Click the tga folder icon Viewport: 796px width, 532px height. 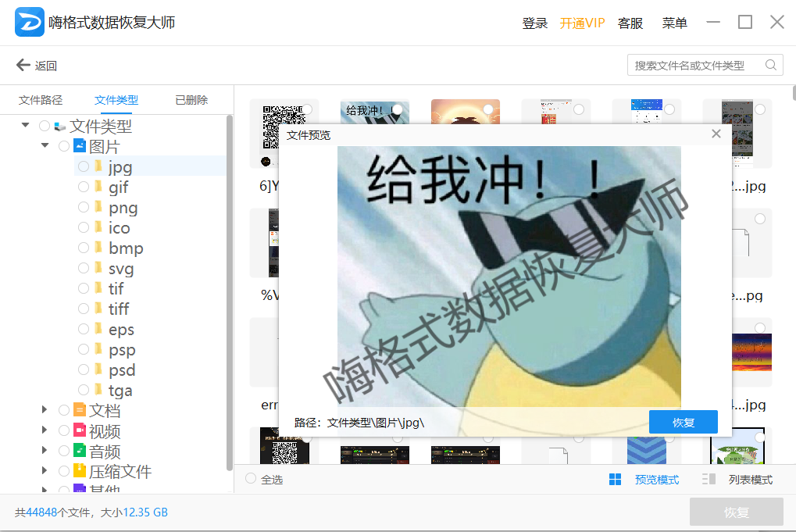coord(98,389)
